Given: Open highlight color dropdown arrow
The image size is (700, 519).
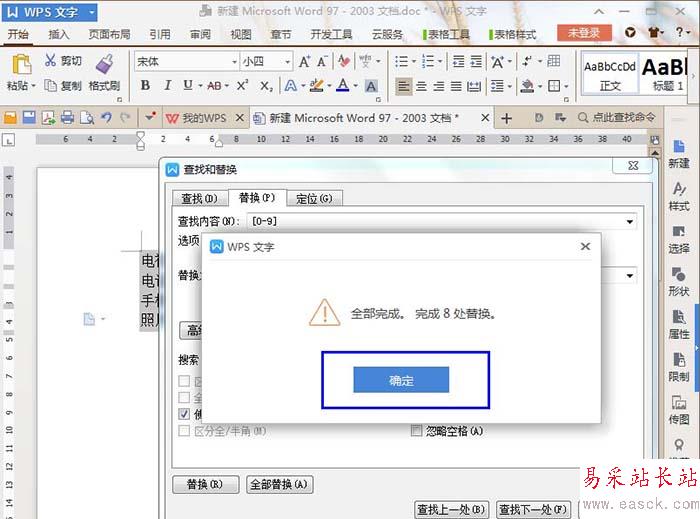Looking at the screenshot, I should (x=329, y=86).
